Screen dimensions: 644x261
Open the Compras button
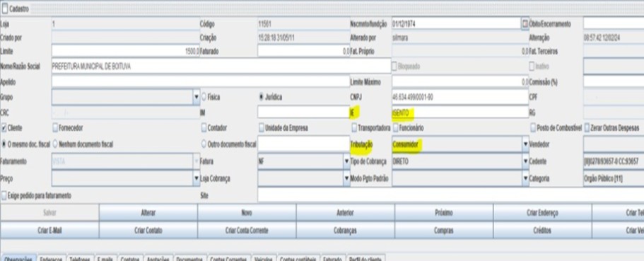click(x=444, y=230)
